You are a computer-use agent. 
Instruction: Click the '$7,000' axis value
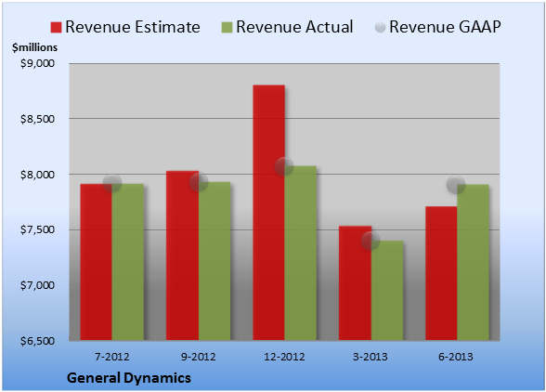[37, 285]
